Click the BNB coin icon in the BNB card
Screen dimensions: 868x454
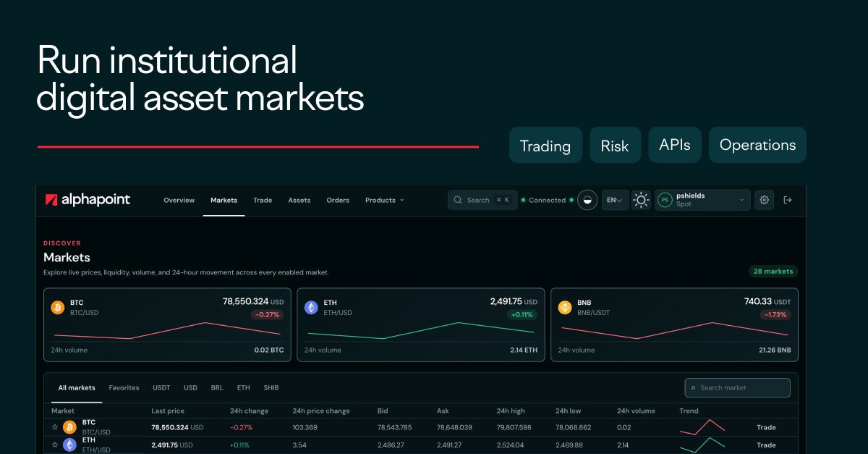coord(565,308)
